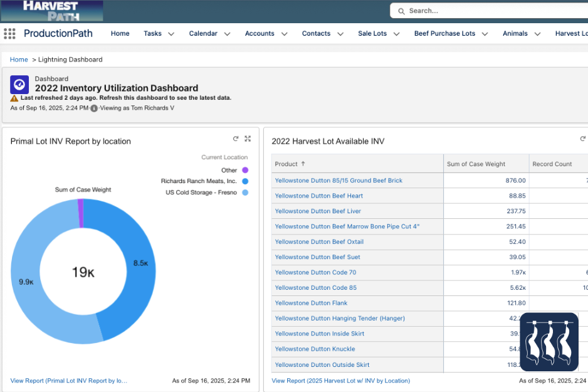Open Yellowstone Dutton Knuckle link

[315, 349]
